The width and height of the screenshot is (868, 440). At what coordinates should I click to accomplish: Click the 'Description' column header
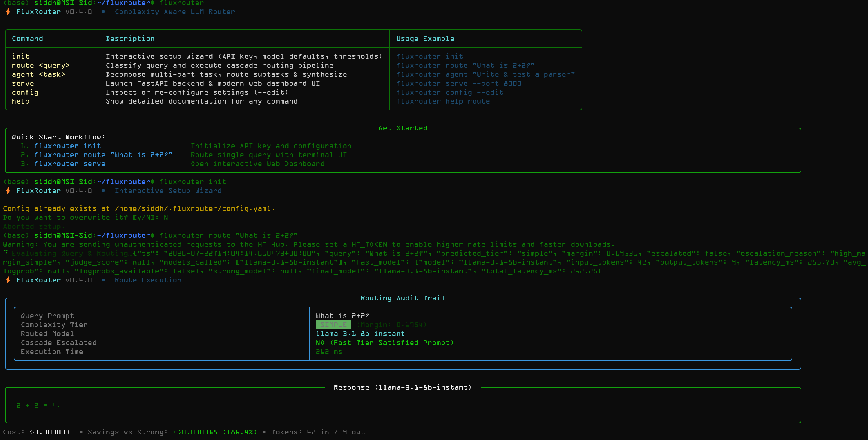pos(130,39)
